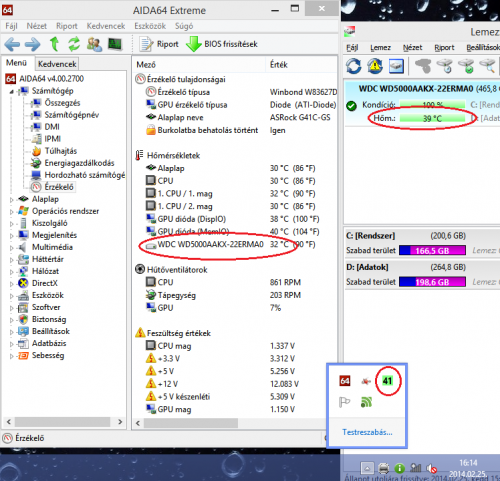Click the C: free space 166.5 GB bar

tap(432, 250)
